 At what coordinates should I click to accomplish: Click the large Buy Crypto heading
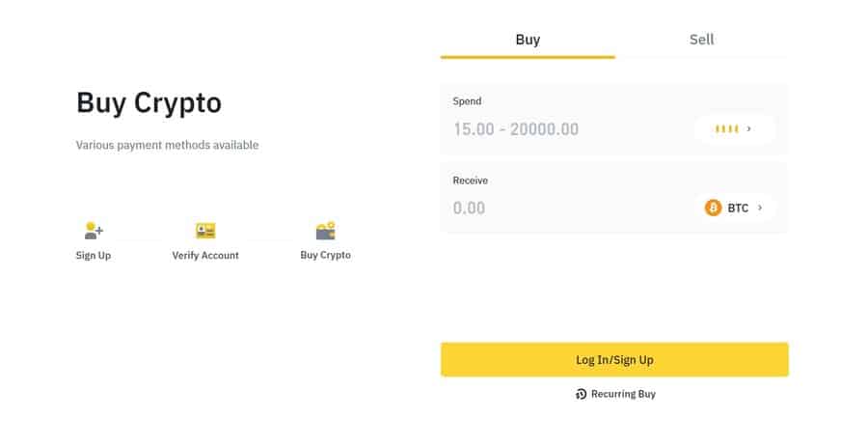[149, 103]
